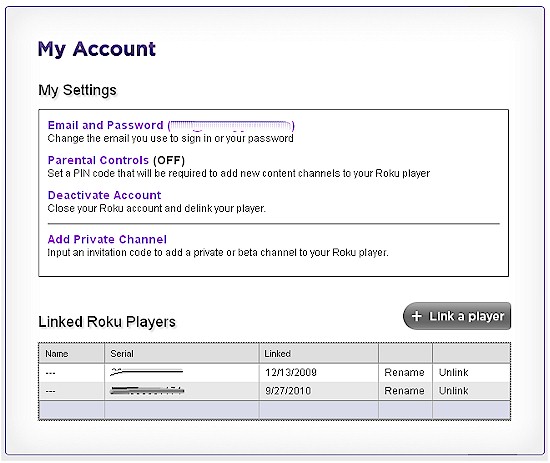This screenshot has width=550, height=463.
Task: Click the My Account heading
Action: (97, 49)
